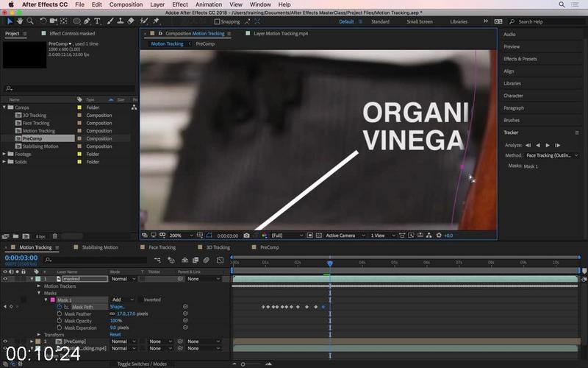The height and width of the screenshot is (368, 588).
Task: Toggle the composition viewer lock icon
Action: pyautogui.click(x=160, y=33)
